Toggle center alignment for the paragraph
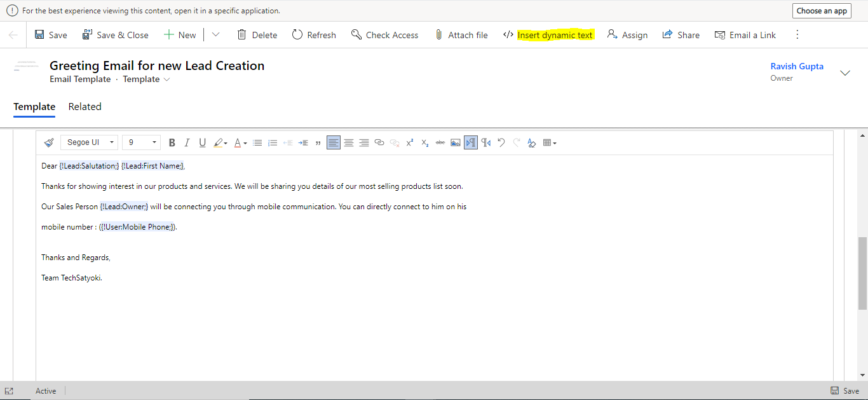 coord(348,142)
